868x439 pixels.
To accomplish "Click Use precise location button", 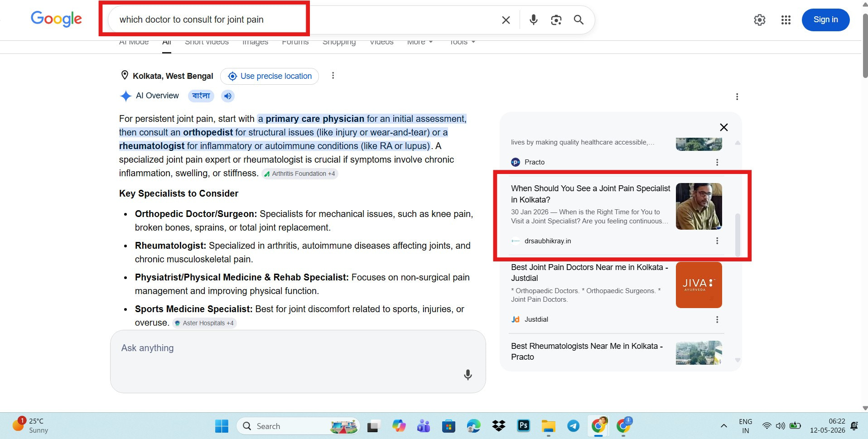I will 270,76.
